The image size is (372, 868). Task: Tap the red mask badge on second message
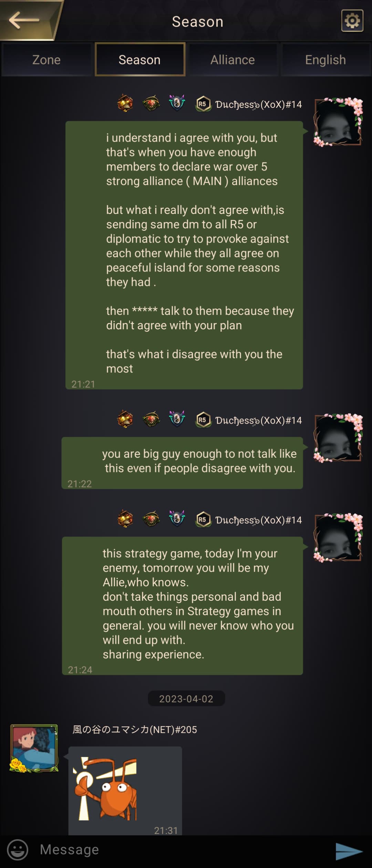(151, 420)
